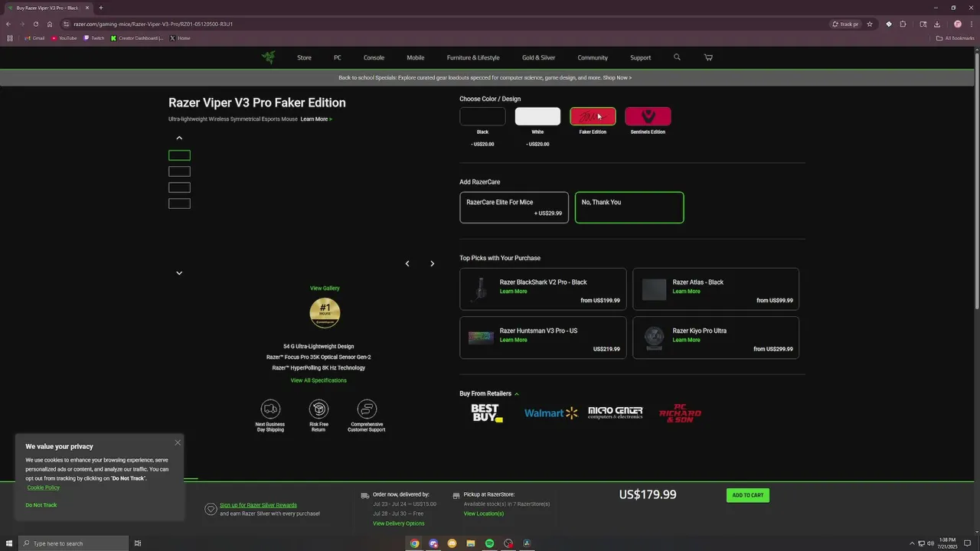Click the #1 Mouse gold badge

point(325,313)
